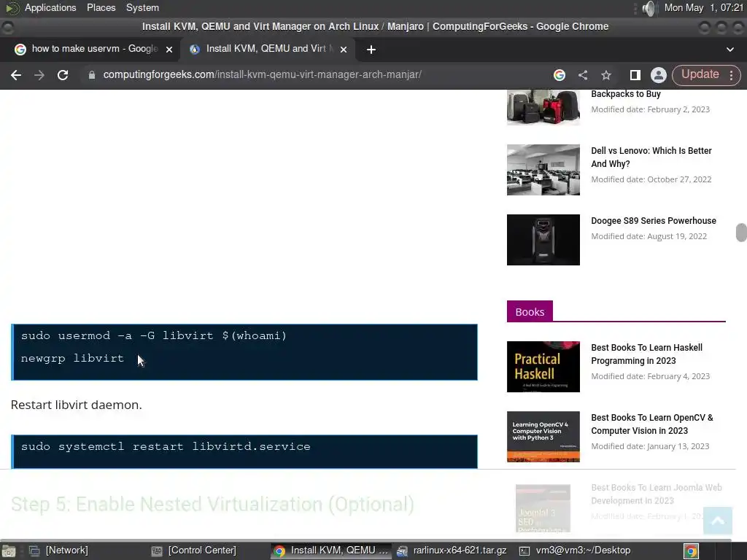The height and width of the screenshot is (560, 747).
Task: Open the Google icon in the address bar
Action: 560,75
